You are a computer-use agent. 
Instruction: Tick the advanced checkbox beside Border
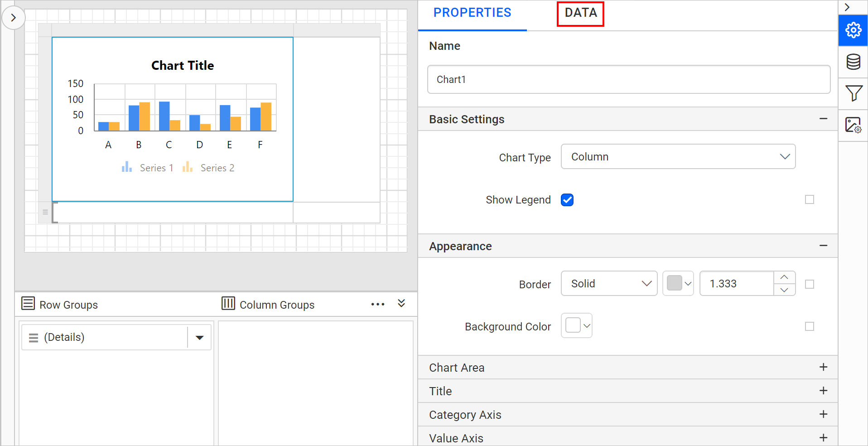[x=810, y=284]
